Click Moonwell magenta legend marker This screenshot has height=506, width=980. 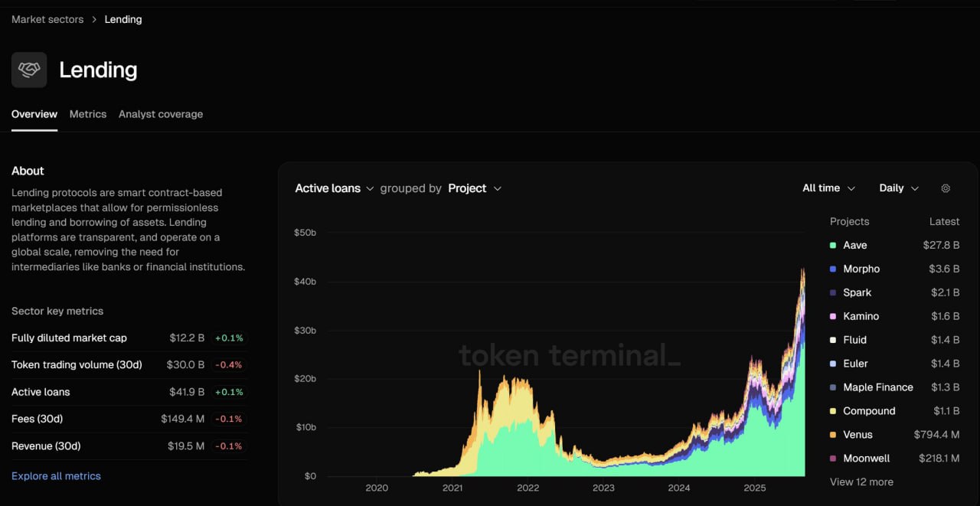coord(833,459)
